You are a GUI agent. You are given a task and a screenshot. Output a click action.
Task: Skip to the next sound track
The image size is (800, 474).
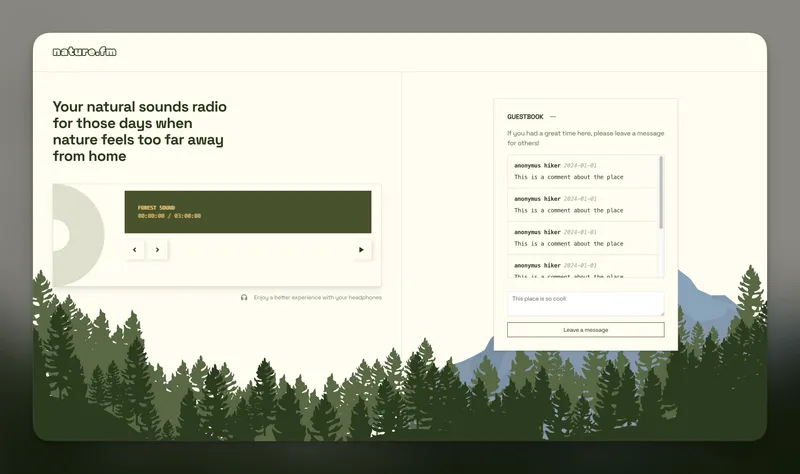pos(157,250)
